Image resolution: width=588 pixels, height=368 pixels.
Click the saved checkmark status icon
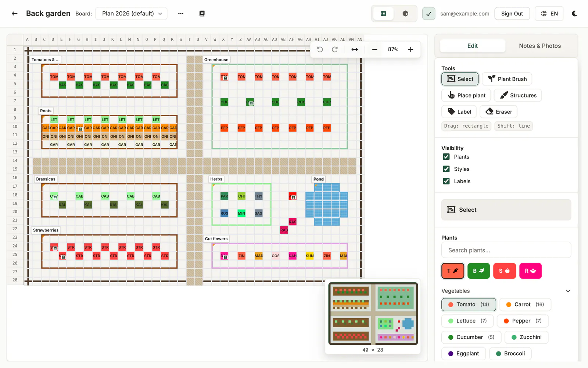click(x=429, y=14)
